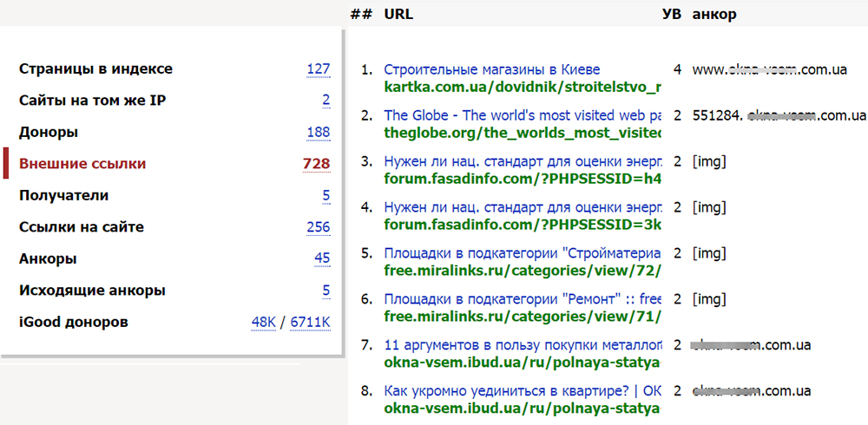This screenshot has height=425, width=868.
Task: Open Площадки в подкатегории Стройматериалы link
Action: [523, 253]
